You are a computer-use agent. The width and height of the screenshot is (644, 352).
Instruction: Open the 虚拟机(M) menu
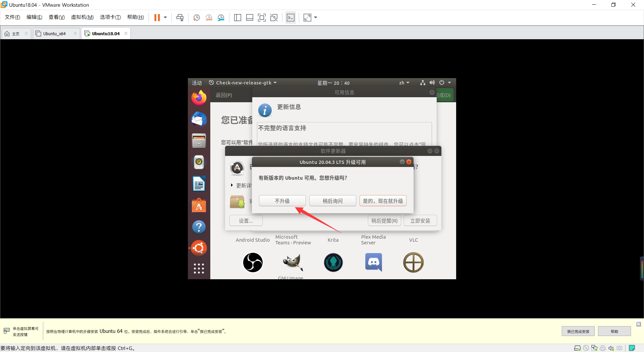[x=82, y=17]
